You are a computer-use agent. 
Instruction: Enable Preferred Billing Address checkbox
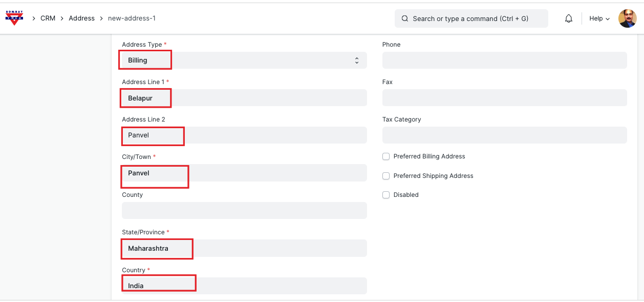(386, 156)
